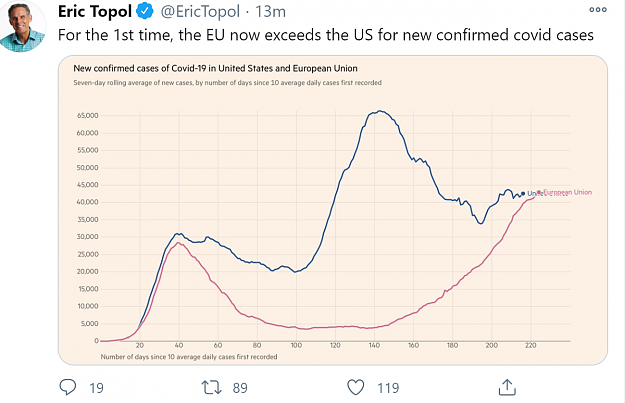Screen dimensions: 625x403
Task: Like the tweet with heart icon
Action: pos(356,387)
